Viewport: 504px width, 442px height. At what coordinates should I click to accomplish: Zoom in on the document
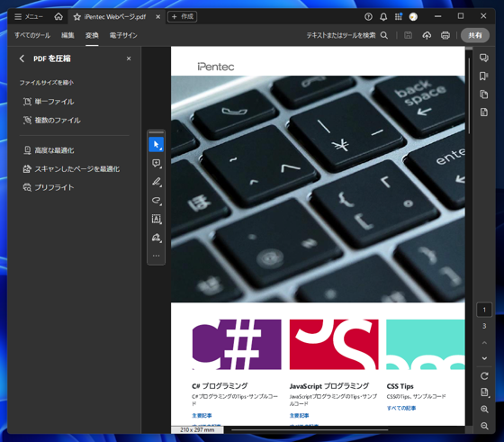pos(484,410)
